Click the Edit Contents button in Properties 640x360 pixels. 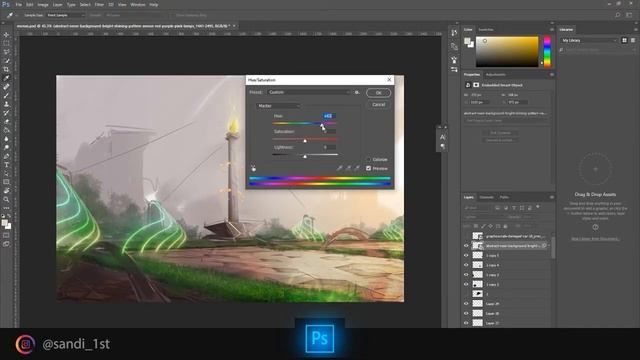tap(500, 133)
